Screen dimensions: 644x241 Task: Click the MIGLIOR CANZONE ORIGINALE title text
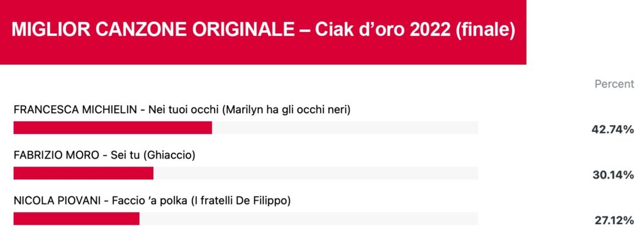263,31
